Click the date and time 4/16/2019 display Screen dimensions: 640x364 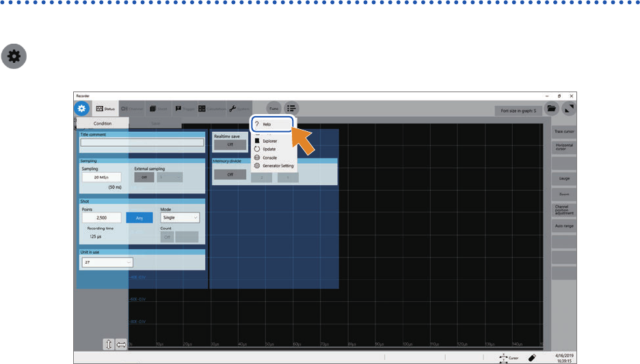pos(564,358)
